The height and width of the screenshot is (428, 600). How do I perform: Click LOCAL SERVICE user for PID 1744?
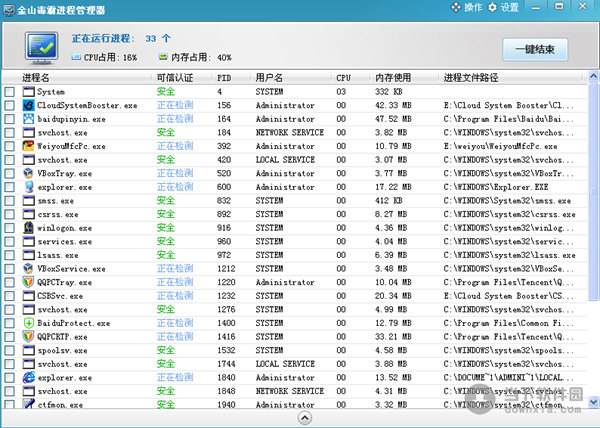point(285,364)
